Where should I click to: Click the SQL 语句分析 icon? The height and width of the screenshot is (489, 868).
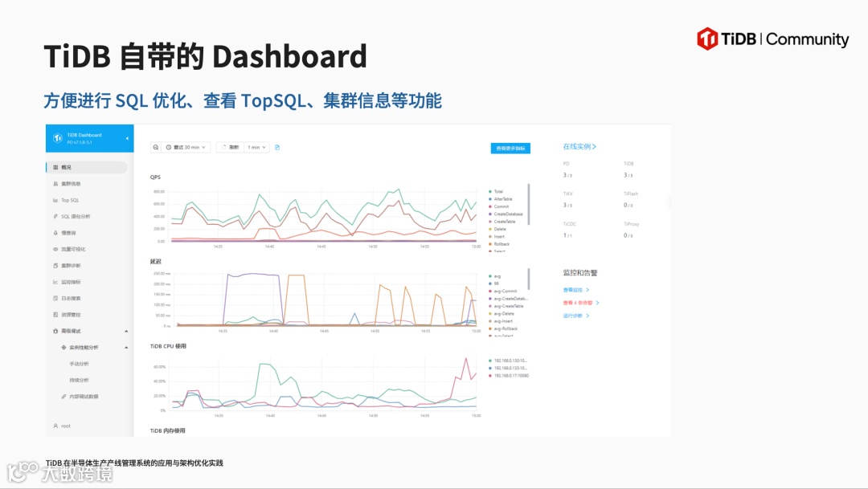55,216
